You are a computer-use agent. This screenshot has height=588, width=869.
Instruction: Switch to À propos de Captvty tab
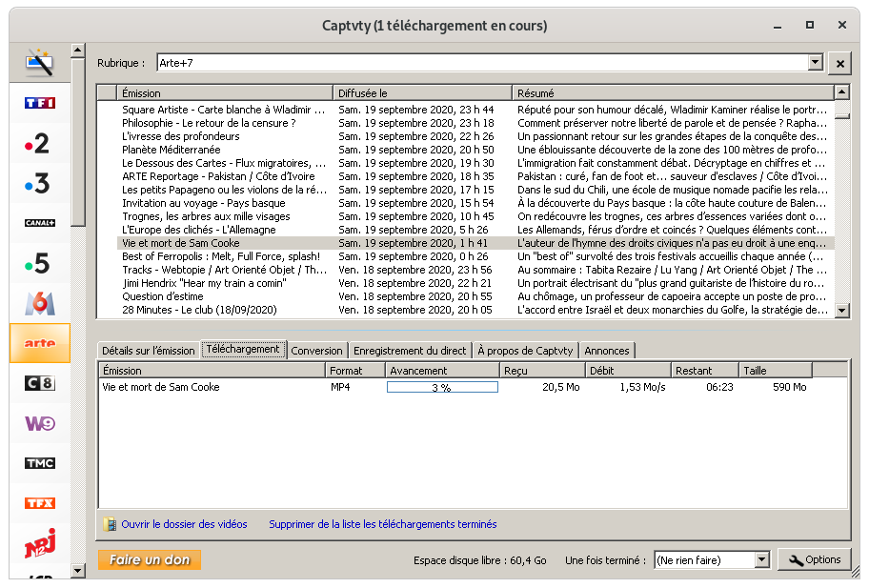525,351
